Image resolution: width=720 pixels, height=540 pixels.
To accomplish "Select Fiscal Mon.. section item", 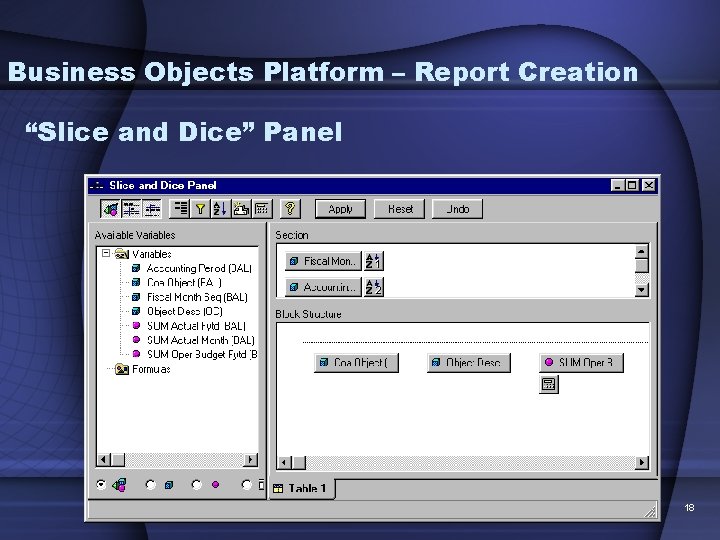I will coord(323,261).
